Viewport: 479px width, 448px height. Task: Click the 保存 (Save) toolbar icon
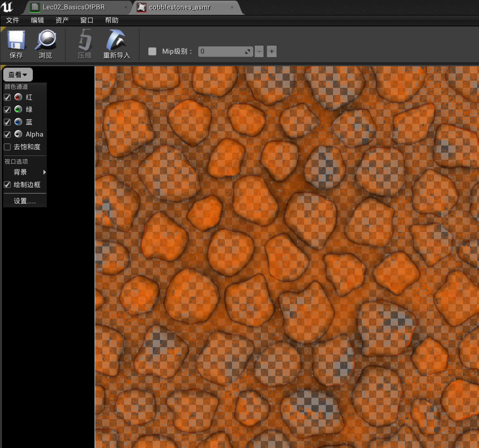pyautogui.click(x=16, y=40)
